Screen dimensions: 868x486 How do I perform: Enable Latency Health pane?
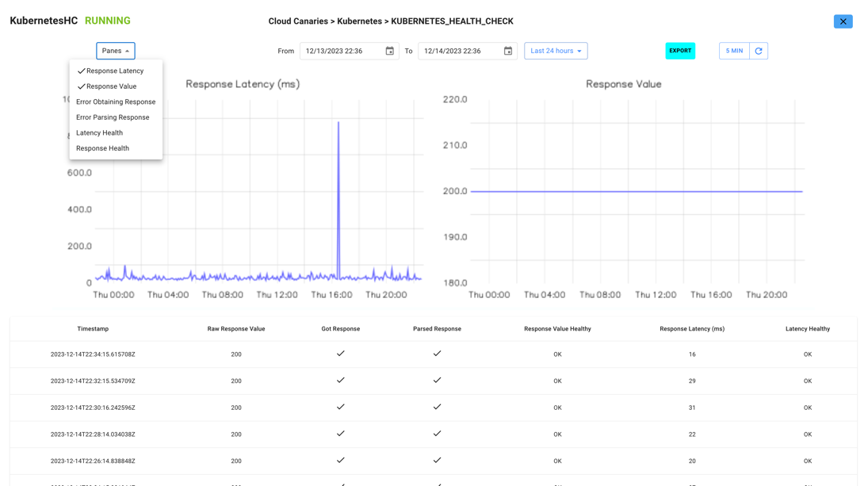tap(116, 133)
